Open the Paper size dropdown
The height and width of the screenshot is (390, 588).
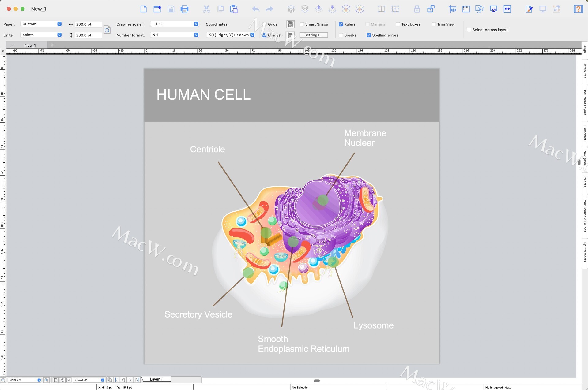41,24
